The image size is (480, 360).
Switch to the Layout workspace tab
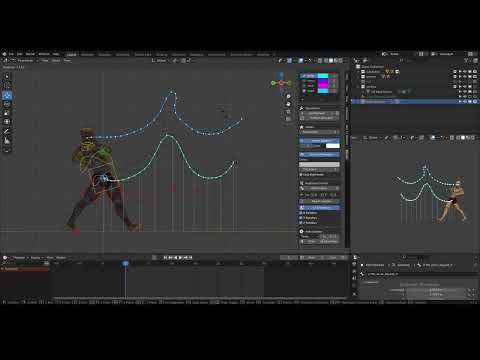pyautogui.click(x=72, y=54)
